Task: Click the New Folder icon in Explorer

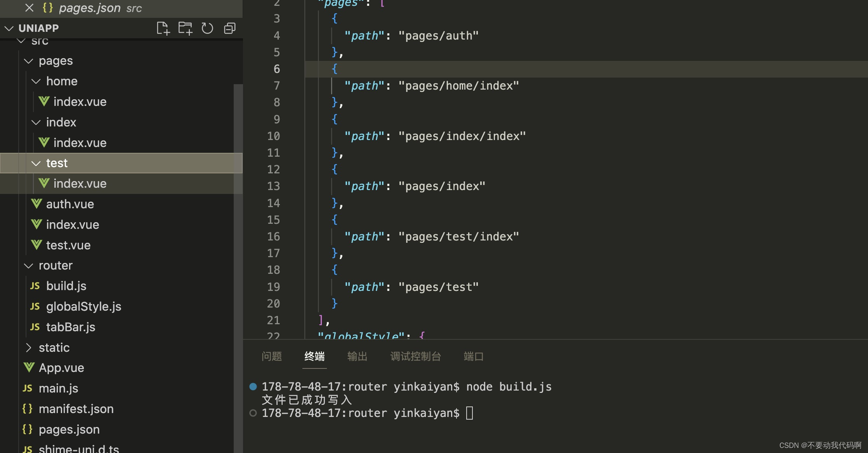Action: tap(185, 28)
